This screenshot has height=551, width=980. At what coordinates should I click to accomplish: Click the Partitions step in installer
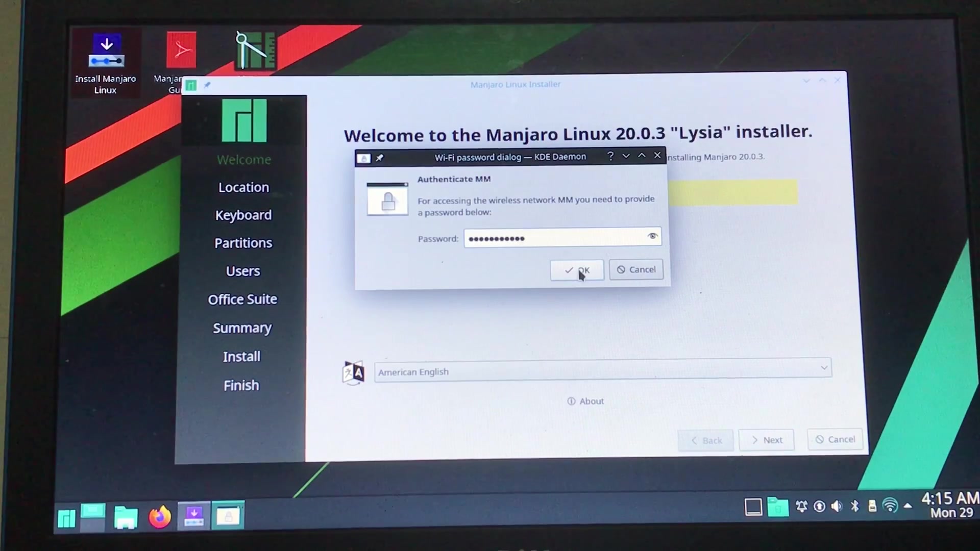click(242, 242)
